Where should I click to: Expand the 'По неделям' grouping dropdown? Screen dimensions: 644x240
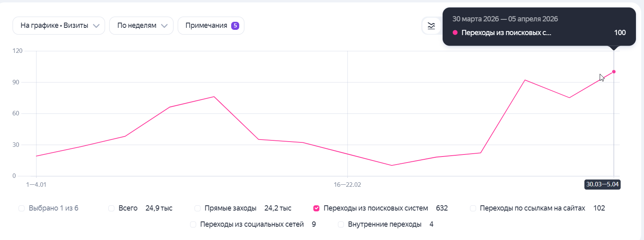click(141, 26)
